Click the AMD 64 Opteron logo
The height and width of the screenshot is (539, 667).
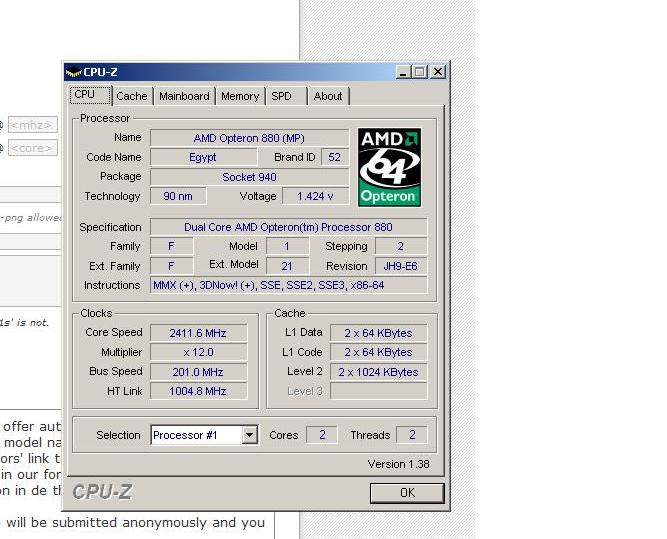point(389,167)
